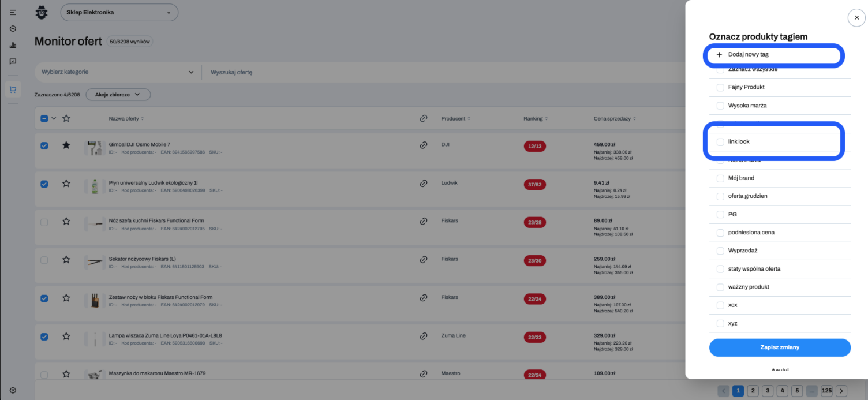Open the Akcje zbiorcze dropdown
Viewport: 868px width, 400px height.
118,94
